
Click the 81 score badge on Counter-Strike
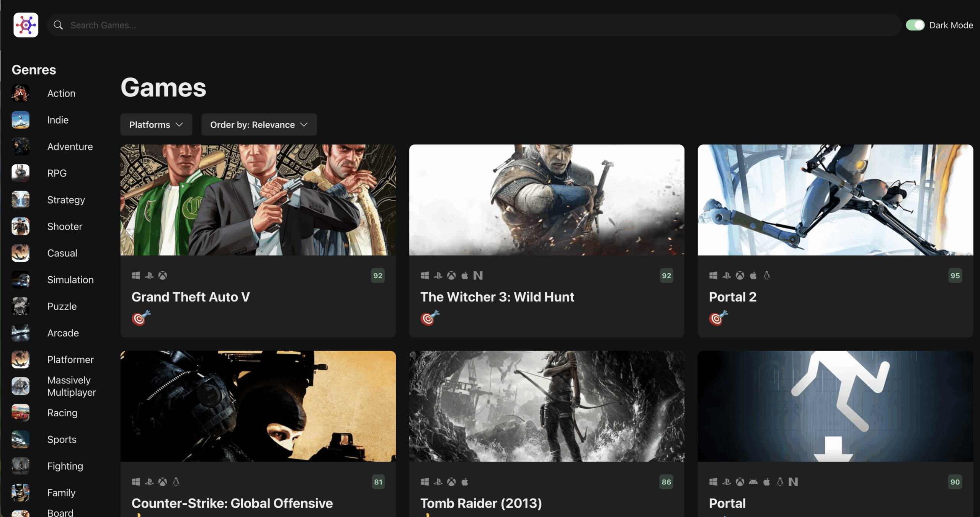point(378,482)
